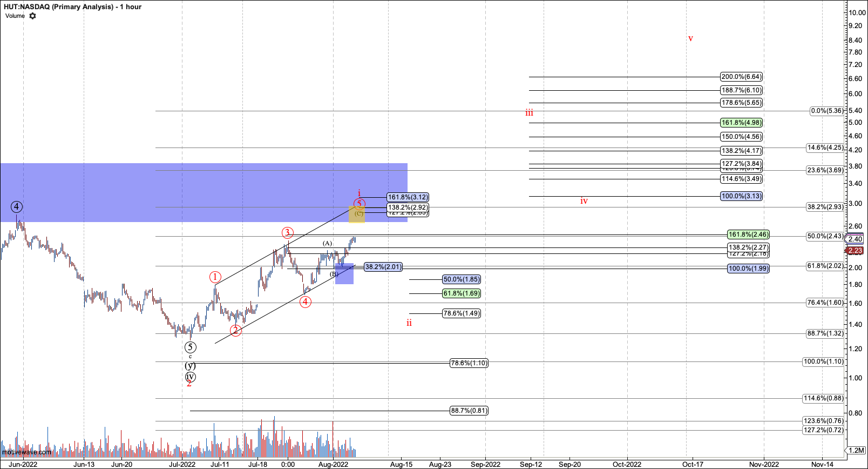Select the 138.2%(2.92) target label
The image size is (868, 469).
pyautogui.click(x=408, y=207)
